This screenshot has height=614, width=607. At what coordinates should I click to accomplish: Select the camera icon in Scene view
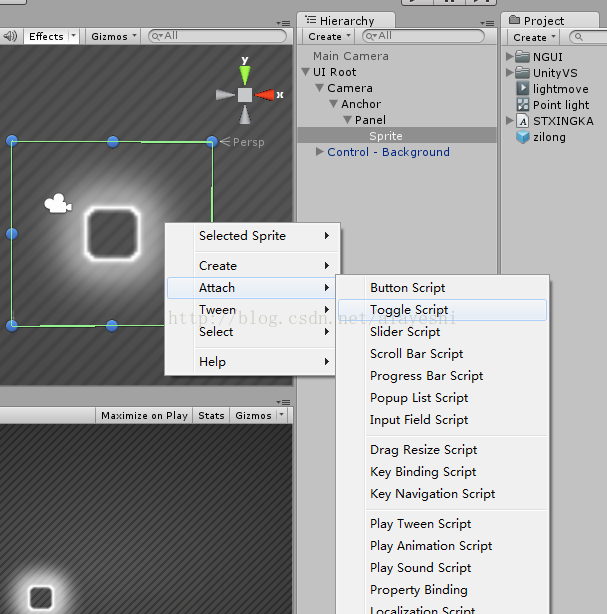tap(58, 204)
